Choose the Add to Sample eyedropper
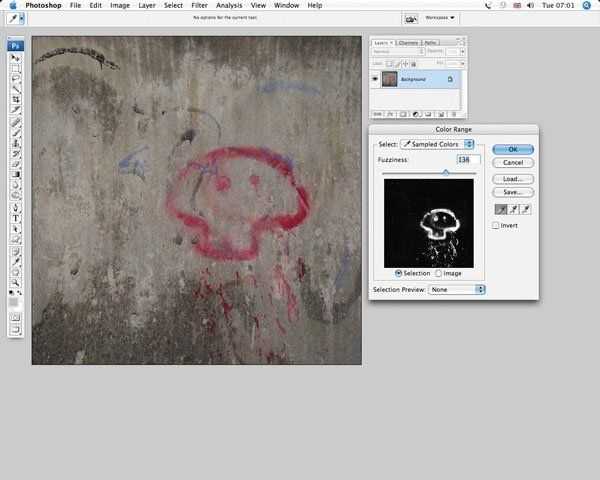600x480 pixels. coord(513,208)
